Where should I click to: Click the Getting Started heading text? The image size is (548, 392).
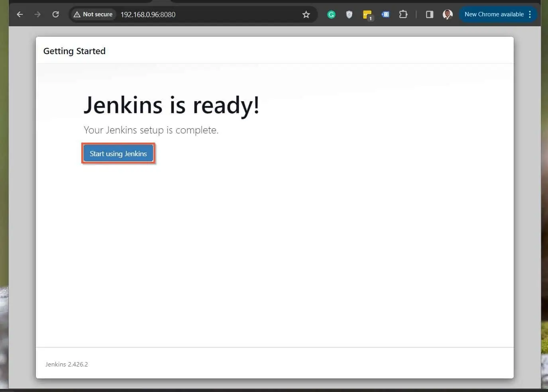point(75,51)
